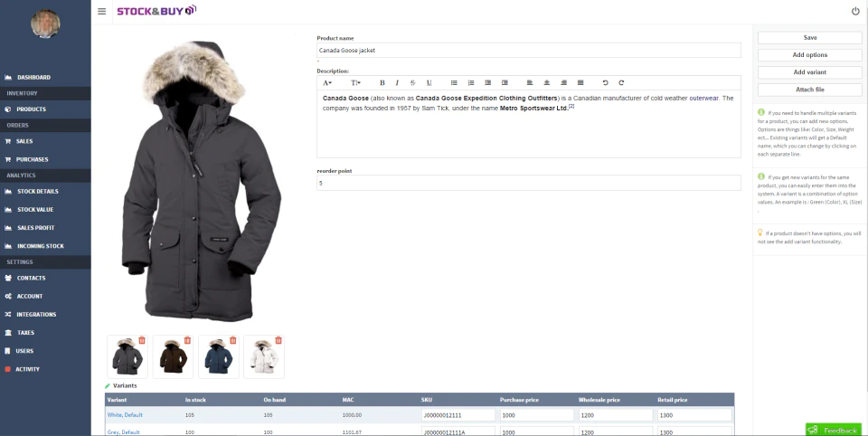
Task: Edit wholesale price of White variant
Action: pos(616,415)
